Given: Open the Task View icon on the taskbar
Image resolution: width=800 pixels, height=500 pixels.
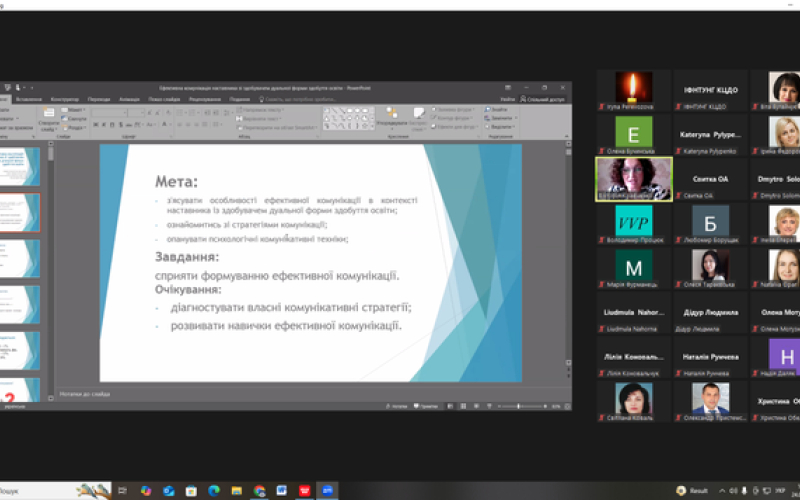Looking at the screenshot, I should (122, 491).
